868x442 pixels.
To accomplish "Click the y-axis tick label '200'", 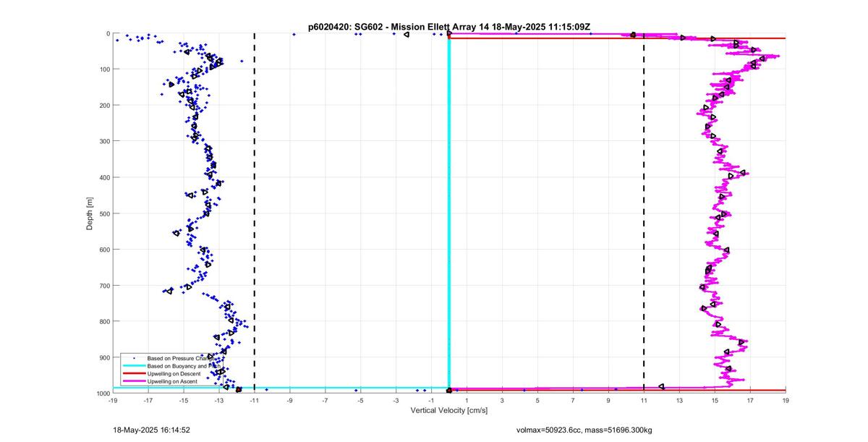I will coord(103,105).
